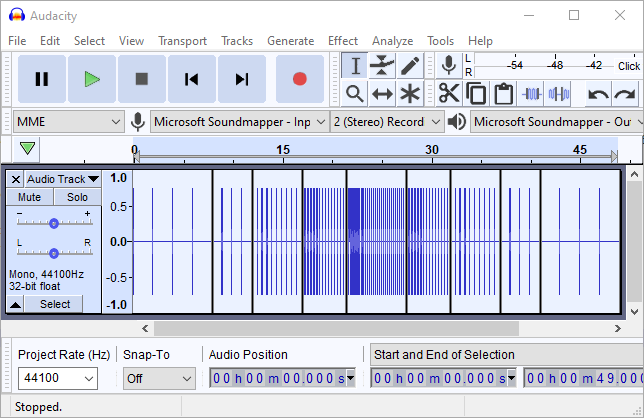Open Microsoft Soundmapper Output device dropdown
The image size is (644, 418).
[x=557, y=122]
